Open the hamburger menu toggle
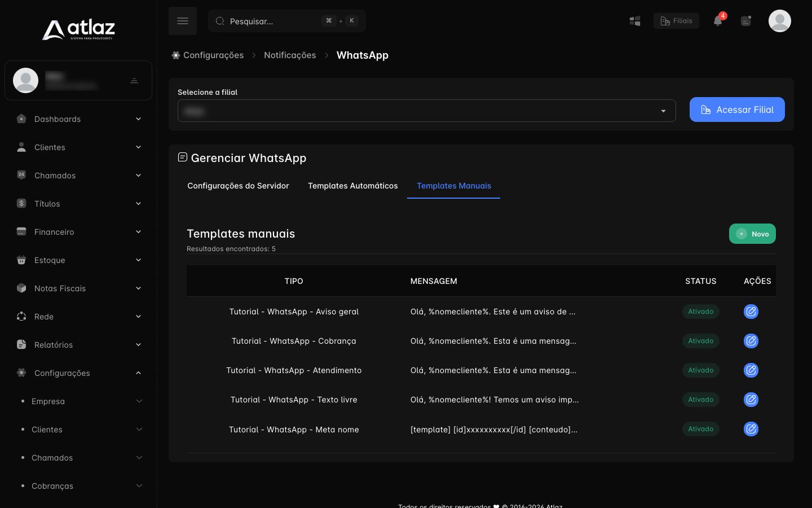Screen dimensions: 812x508 183,21
